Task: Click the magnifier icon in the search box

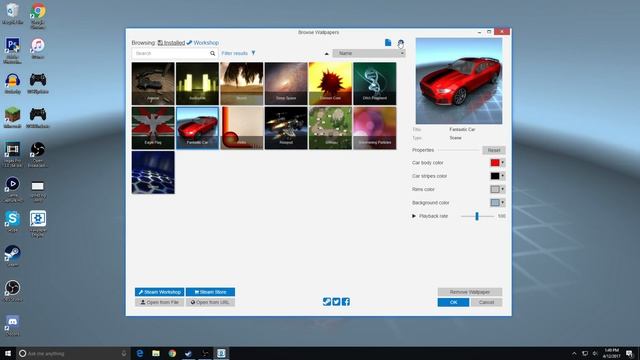Action: (x=212, y=53)
